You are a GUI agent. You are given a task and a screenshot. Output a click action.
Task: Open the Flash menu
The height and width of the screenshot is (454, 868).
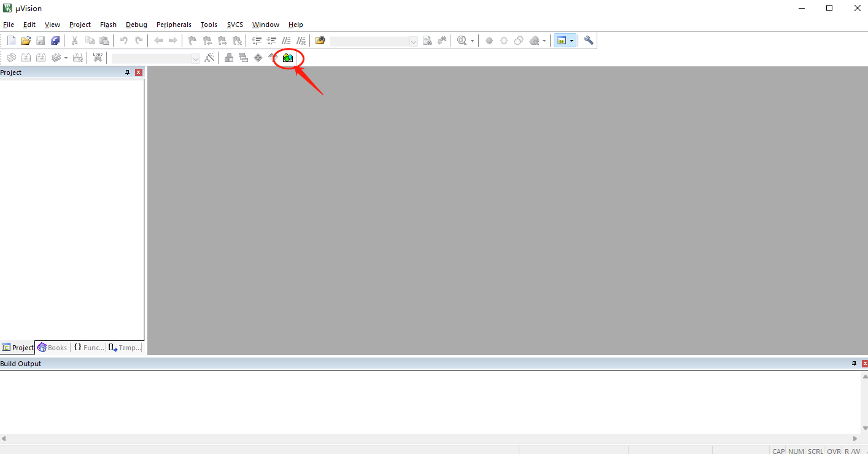click(108, 25)
